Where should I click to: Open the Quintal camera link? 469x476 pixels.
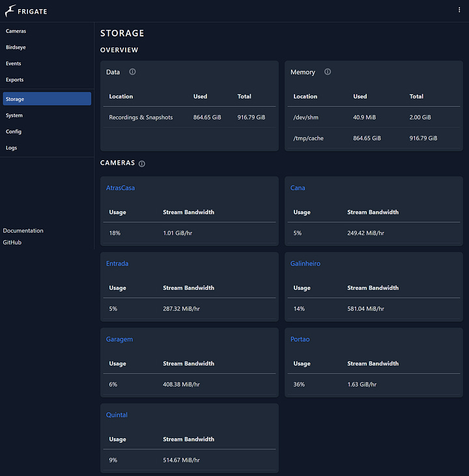pyautogui.click(x=117, y=415)
